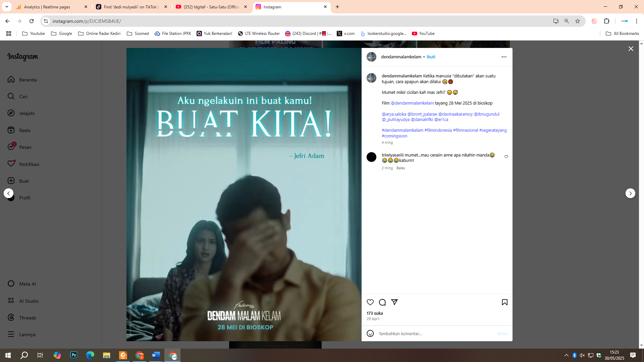The image size is (644, 362).
Task: Switch to Analytics Realtime pages tab
Action: coord(52,7)
